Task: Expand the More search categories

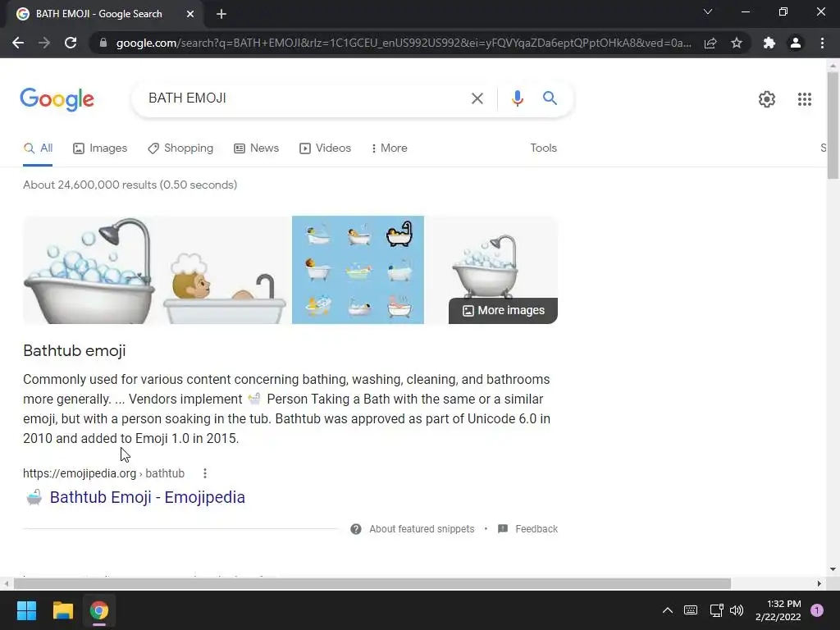Action: point(389,148)
